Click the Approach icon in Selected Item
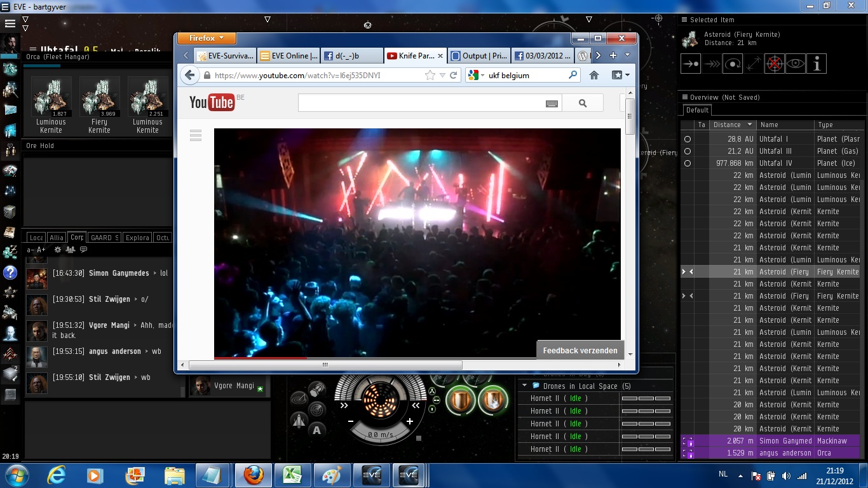The image size is (868, 488). [x=691, y=64]
